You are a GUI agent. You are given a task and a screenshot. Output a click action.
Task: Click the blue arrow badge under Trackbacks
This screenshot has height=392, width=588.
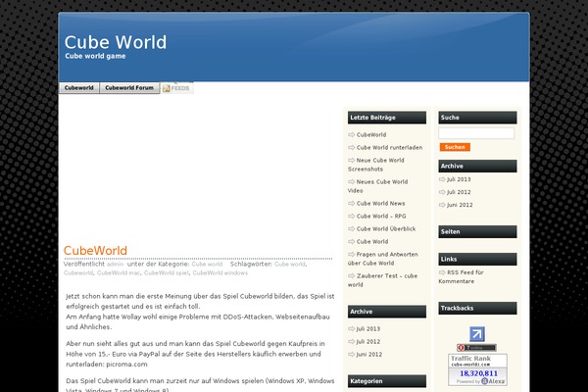click(x=477, y=334)
